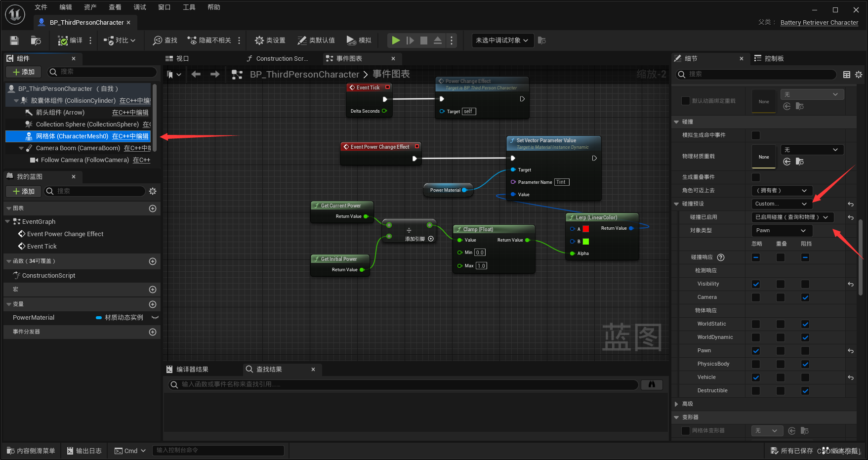The height and width of the screenshot is (460, 868).
Task: Select 网格体 (CharacterMesh0) component
Action: 78,136
